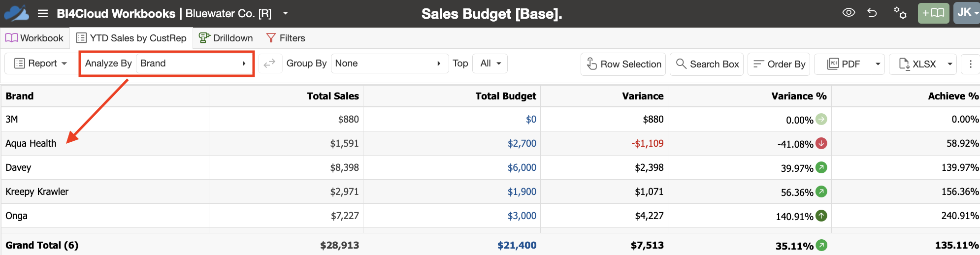Open the Drilldown tab
The image size is (980, 255).
(x=226, y=38)
